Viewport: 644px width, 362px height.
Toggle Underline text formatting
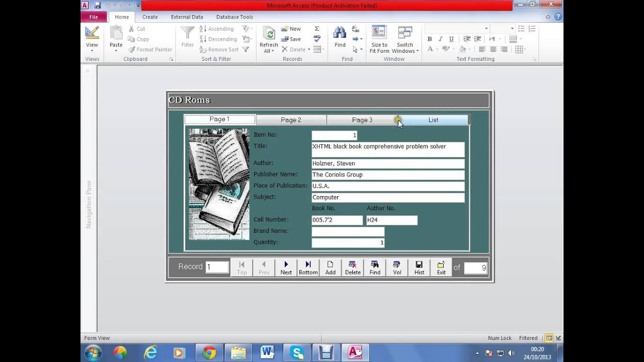451,39
